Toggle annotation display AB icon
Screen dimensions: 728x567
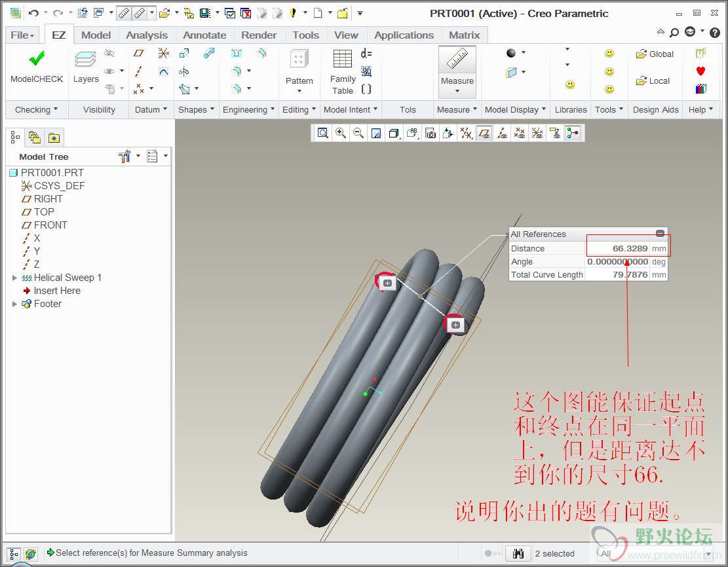(x=412, y=134)
